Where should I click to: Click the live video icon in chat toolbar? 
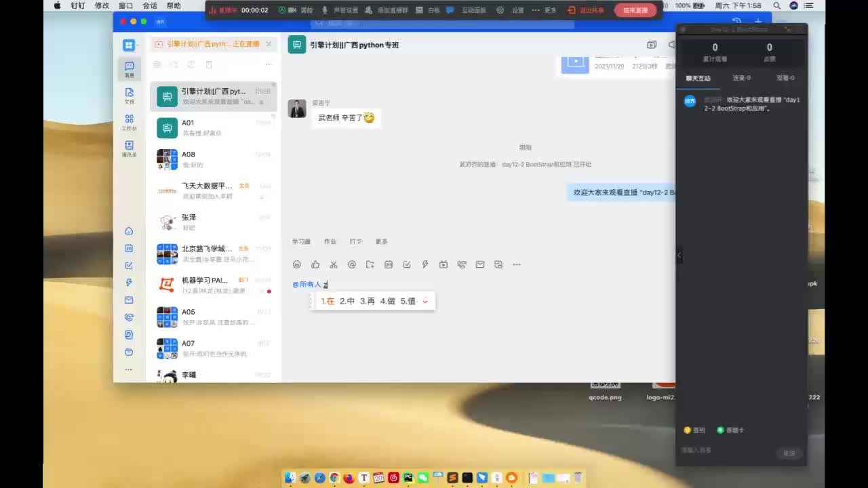443,264
